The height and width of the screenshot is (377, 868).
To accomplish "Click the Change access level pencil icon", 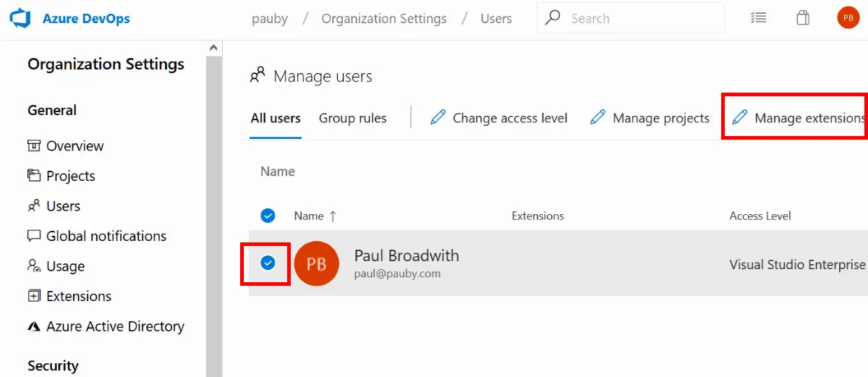I will 438,117.
